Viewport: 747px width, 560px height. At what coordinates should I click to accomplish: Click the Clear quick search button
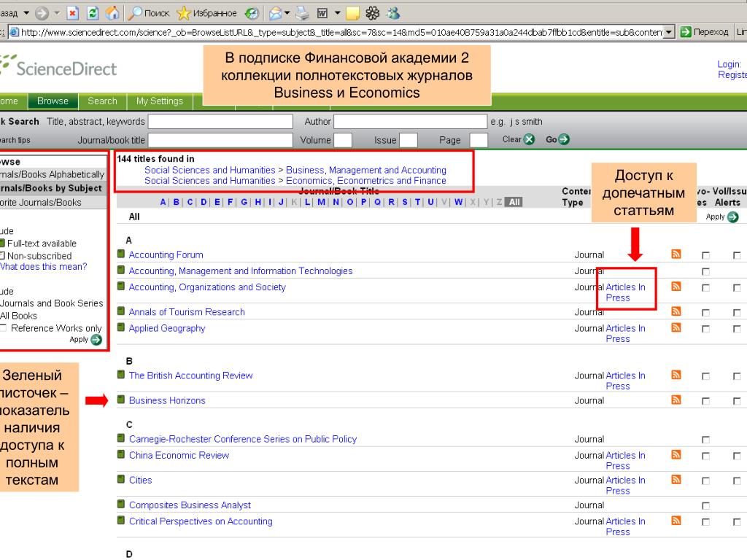pyautogui.click(x=519, y=139)
